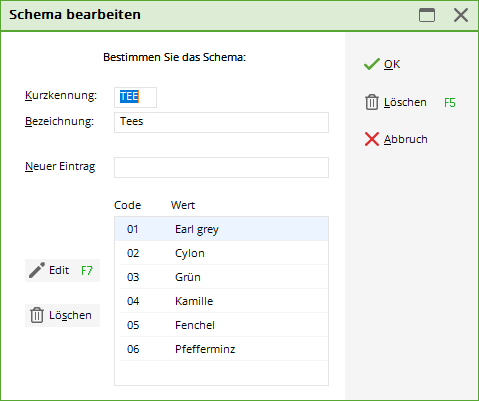Screen dimensions: 479x401
Task: Focus the Neuer Eintrag input field
Action: tap(221, 167)
